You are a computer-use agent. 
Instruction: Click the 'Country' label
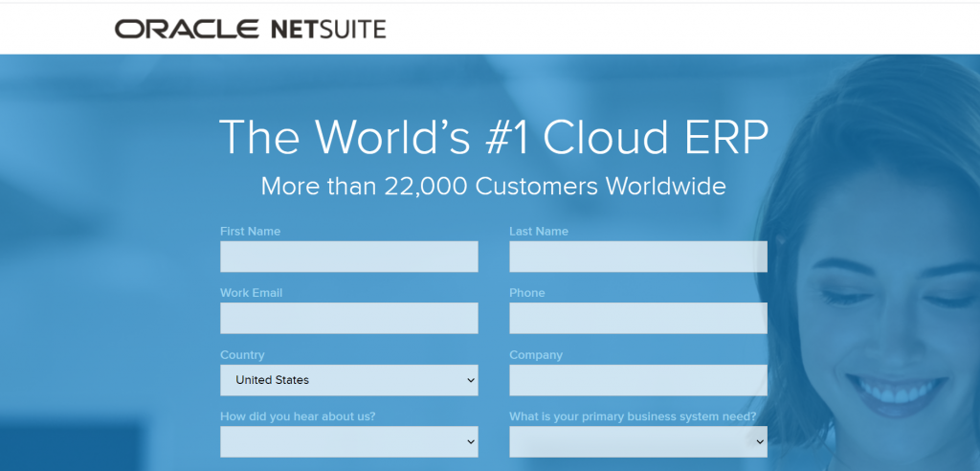coord(242,354)
